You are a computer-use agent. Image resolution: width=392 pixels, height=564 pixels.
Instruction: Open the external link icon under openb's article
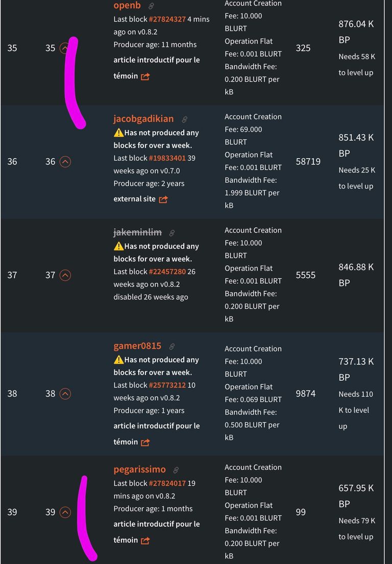[x=145, y=77]
